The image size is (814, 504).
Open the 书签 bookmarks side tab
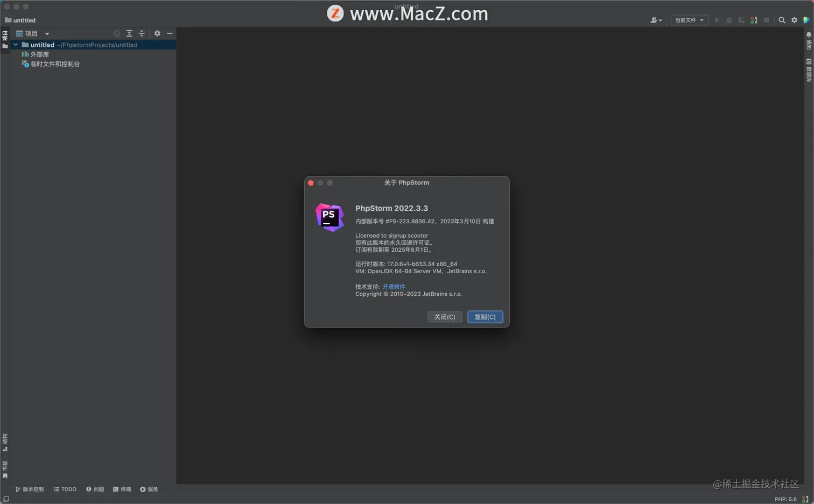pyautogui.click(x=5, y=470)
